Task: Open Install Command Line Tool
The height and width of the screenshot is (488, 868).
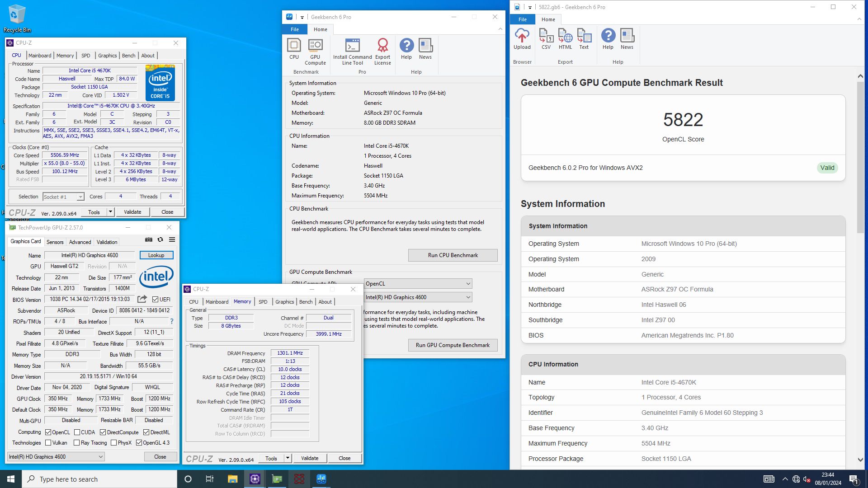Action: point(352,52)
